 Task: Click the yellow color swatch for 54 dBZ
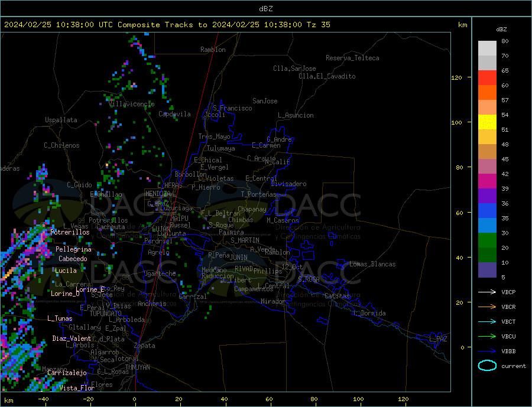click(x=487, y=122)
